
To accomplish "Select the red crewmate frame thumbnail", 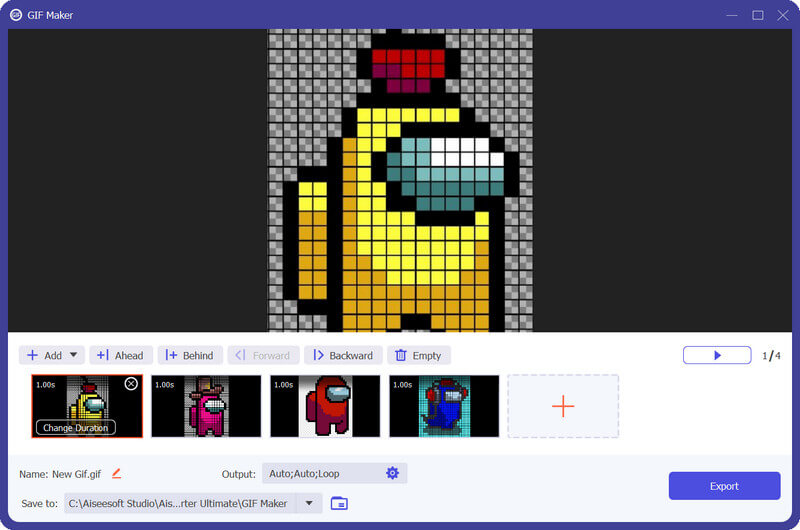I will tap(325, 406).
